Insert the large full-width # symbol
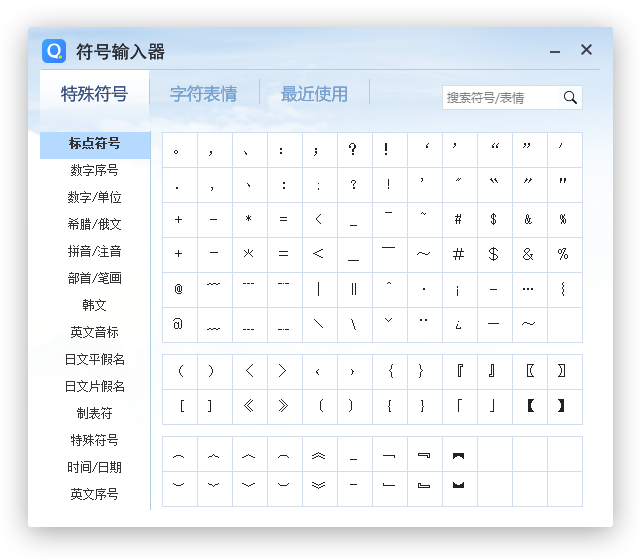The height and width of the screenshot is (560, 641). click(x=458, y=255)
